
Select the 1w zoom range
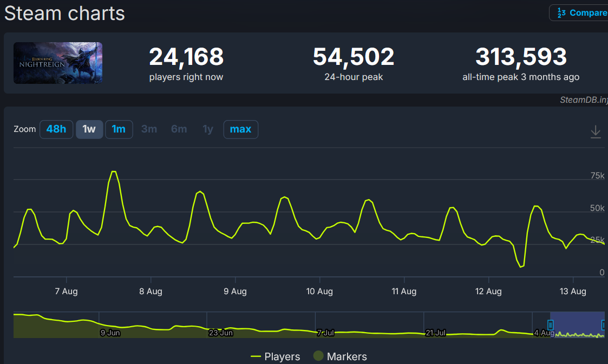pos(89,129)
